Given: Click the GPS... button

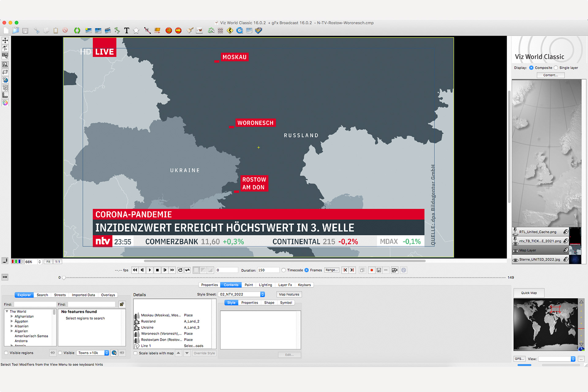Looking at the screenshot, I should tap(519, 359).
